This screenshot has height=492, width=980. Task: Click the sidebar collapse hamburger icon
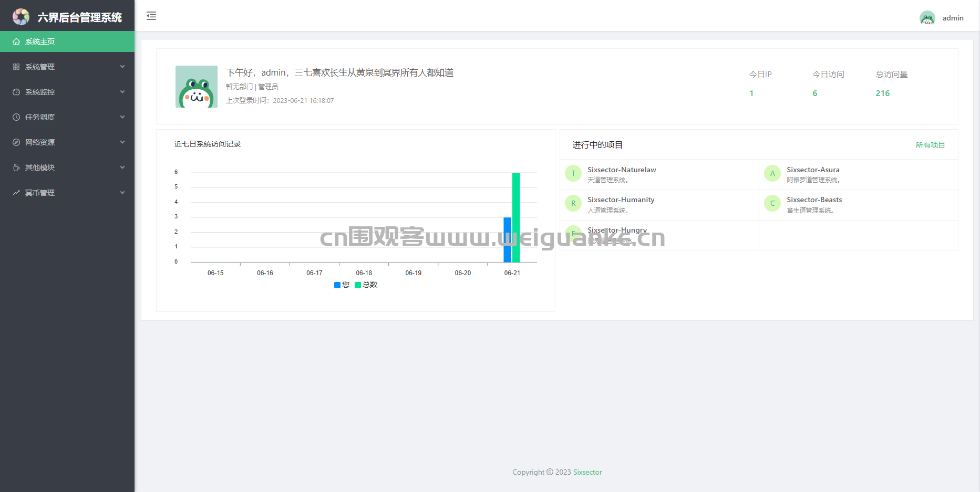(x=151, y=16)
